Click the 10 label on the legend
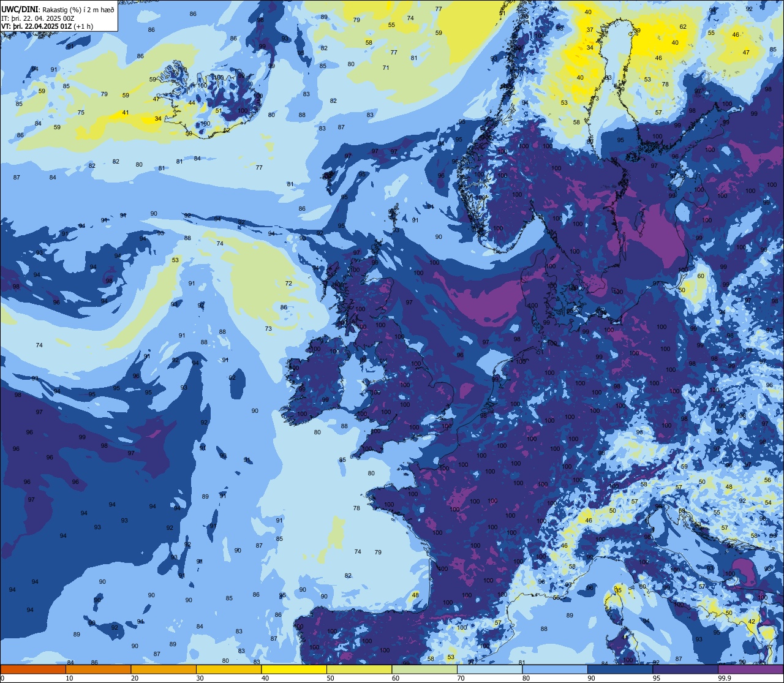Viewport: 784px width, 683px height. (69, 678)
